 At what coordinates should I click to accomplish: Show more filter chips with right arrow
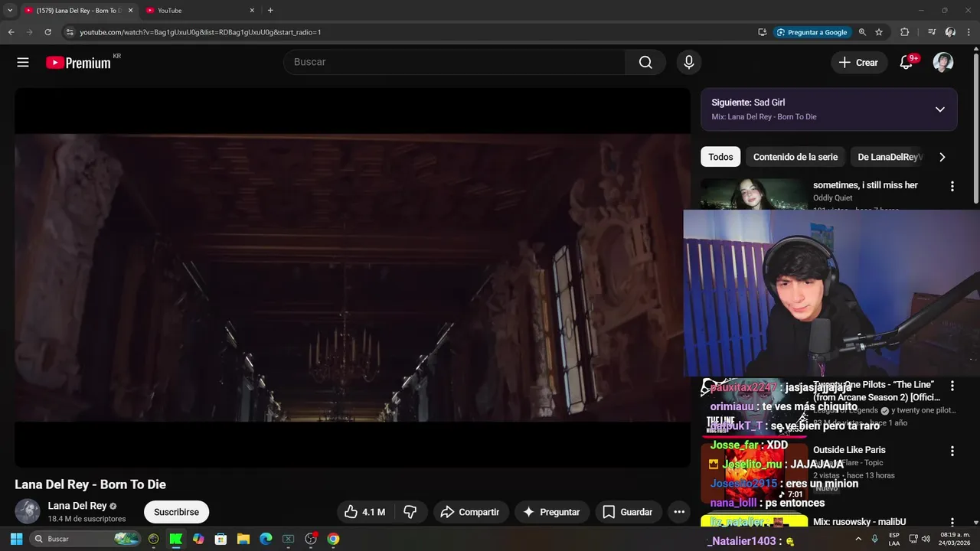point(942,157)
